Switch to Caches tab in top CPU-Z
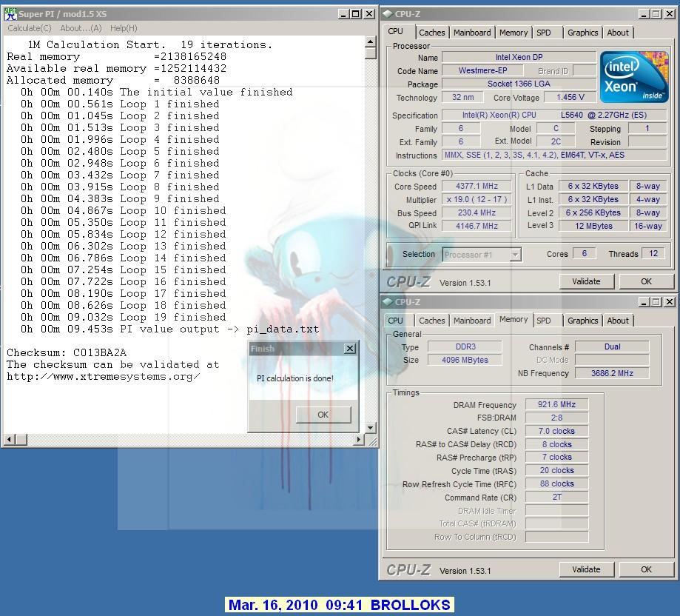 point(432,33)
